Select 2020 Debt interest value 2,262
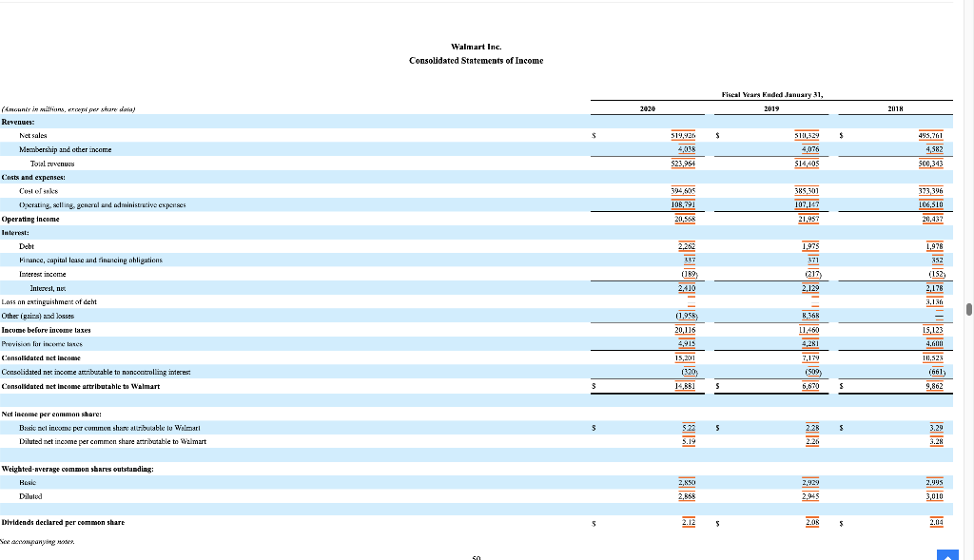Viewport: 974px width, 560px height. [x=687, y=246]
